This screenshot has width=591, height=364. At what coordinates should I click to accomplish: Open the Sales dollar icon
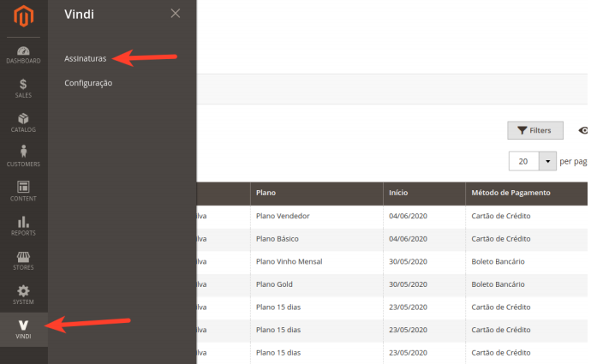[23, 89]
